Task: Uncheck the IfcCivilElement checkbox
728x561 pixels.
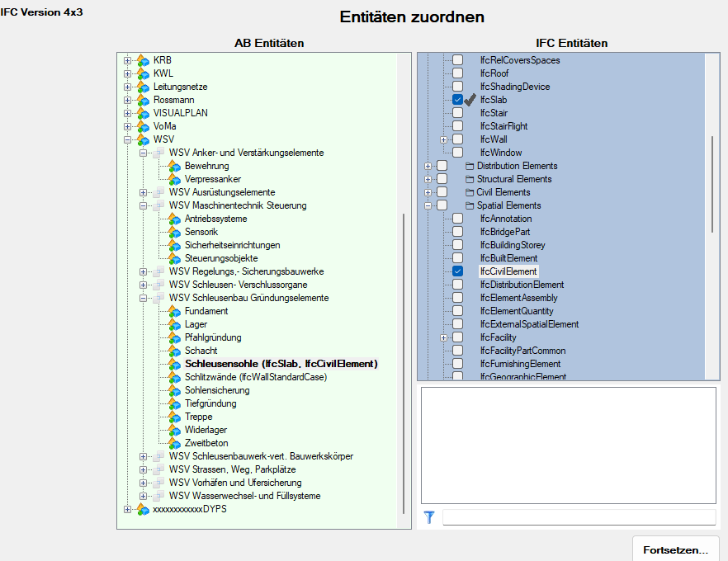Action: click(458, 271)
